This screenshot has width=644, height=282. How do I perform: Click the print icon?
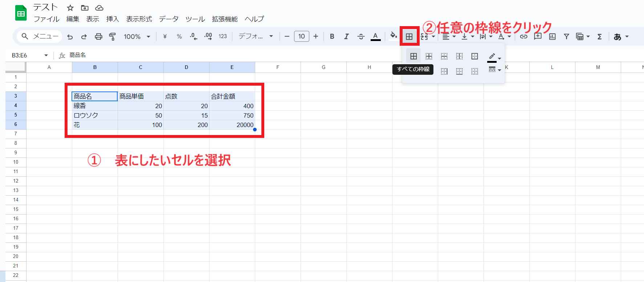pyautogui.click(x=98, y=36)
